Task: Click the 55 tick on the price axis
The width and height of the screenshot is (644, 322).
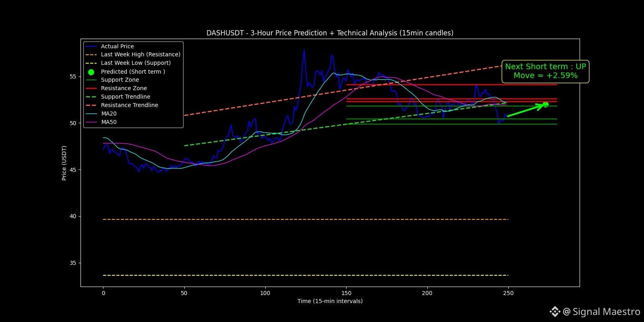Action: pos(73,76)
